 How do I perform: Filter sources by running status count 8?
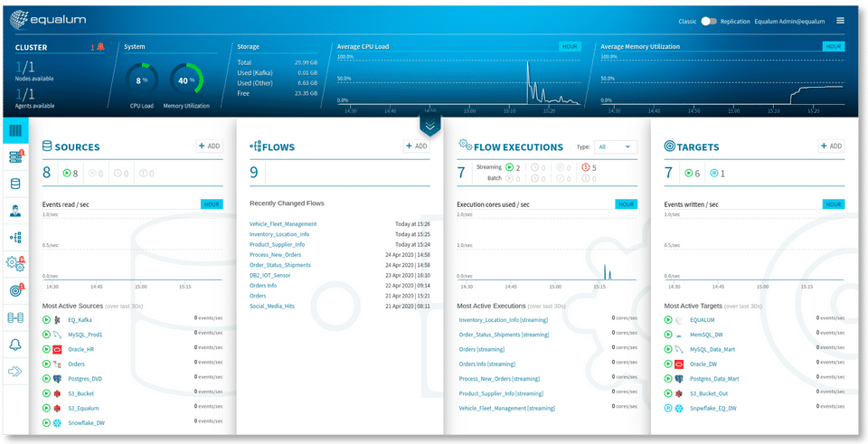click(71, 174)
